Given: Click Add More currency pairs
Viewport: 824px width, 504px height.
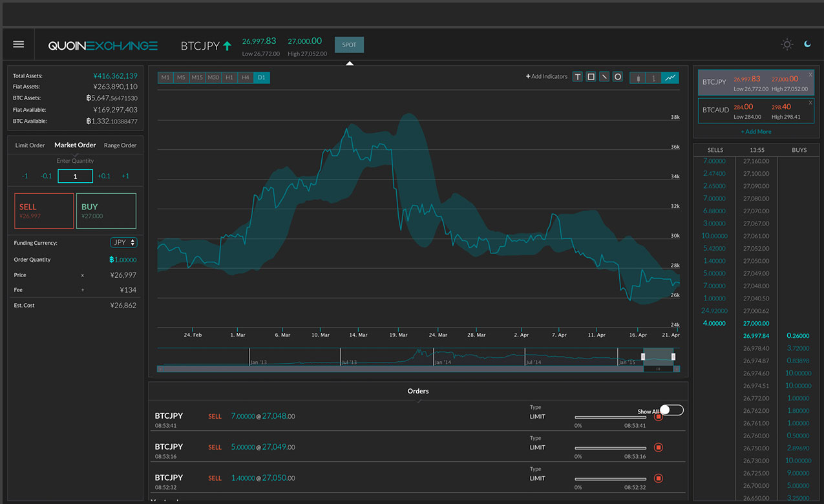Looking at the screenshot, I should (756, 132).
